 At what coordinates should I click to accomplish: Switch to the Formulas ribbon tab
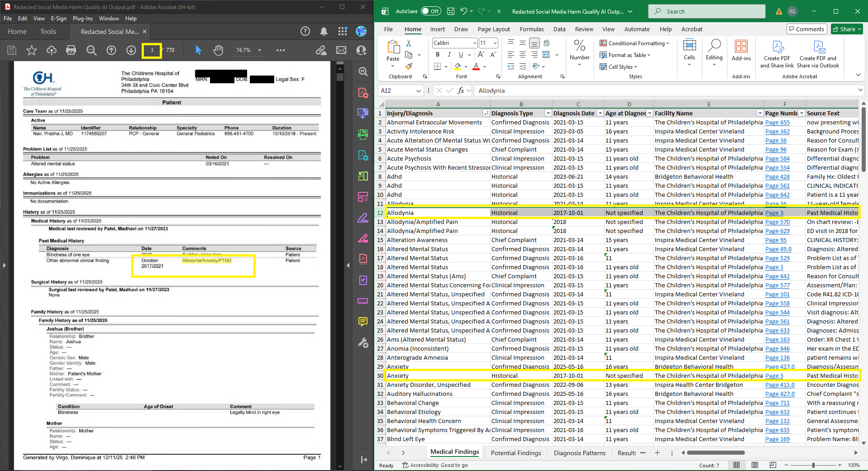532,29
